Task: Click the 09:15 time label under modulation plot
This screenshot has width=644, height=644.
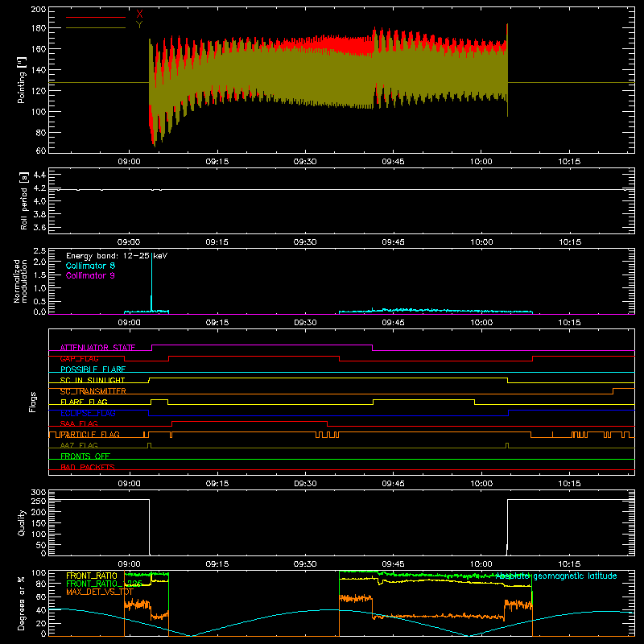Action: [217, 323]
